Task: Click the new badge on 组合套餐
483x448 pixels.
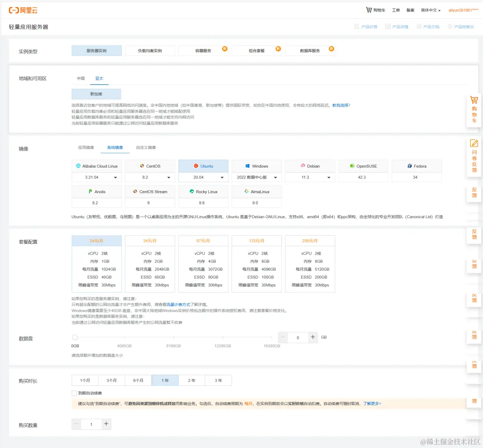Action: [x=278, y=49]
